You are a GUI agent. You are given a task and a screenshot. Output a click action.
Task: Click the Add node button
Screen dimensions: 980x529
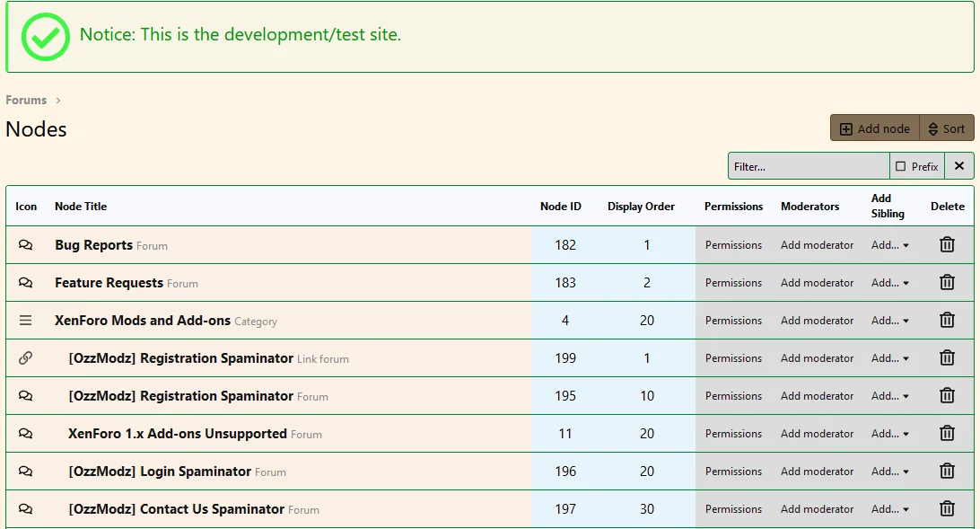(874, 128)
